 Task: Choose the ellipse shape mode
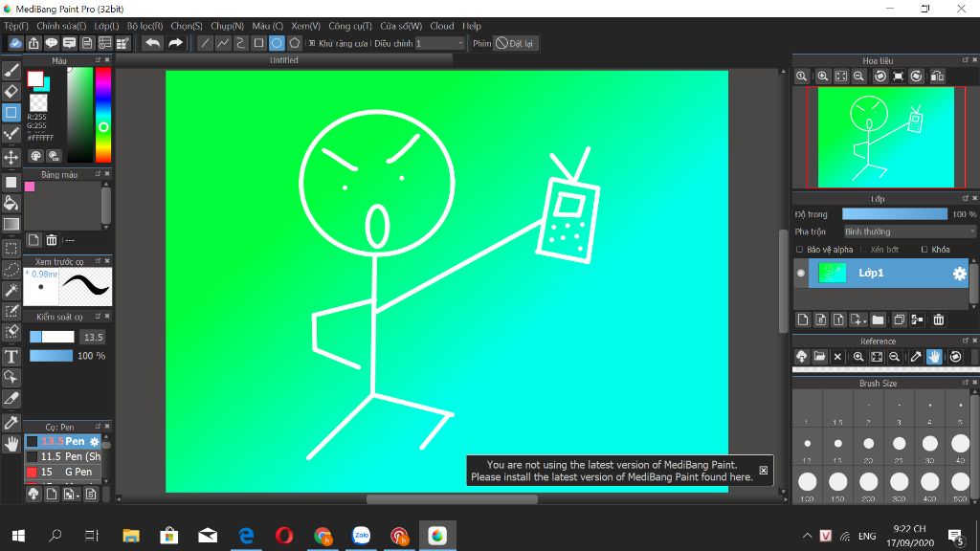point(277,43)
